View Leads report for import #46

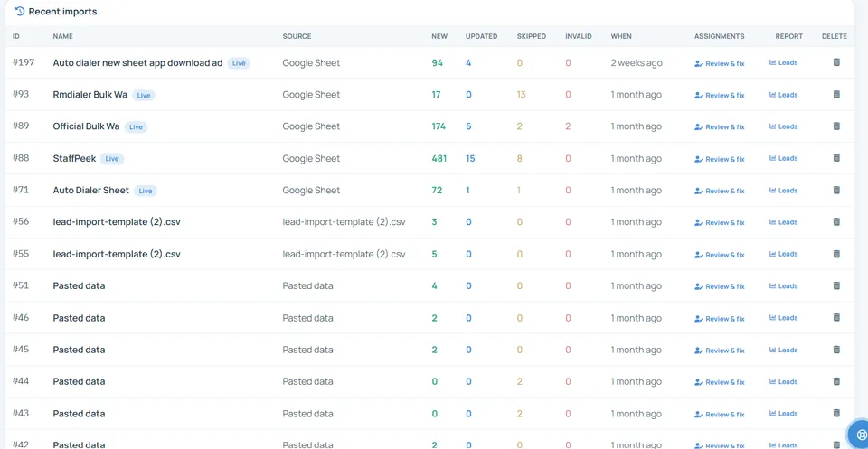[x=783, y=318]
